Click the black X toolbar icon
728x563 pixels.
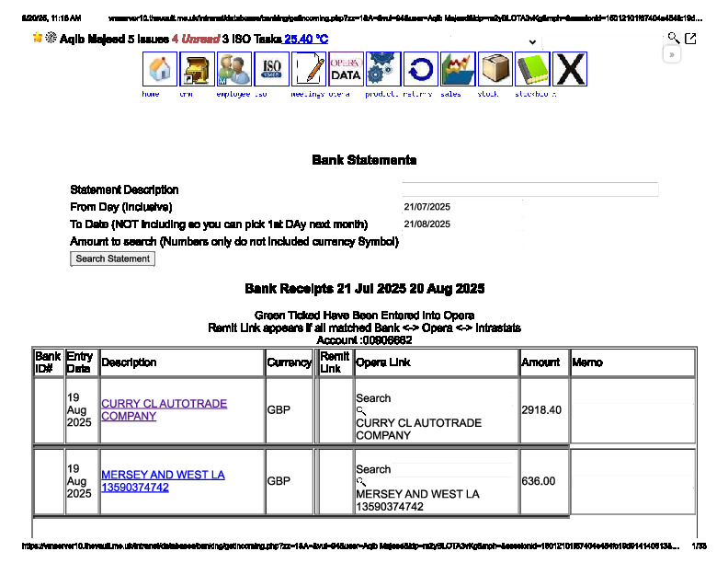[570, 70]
